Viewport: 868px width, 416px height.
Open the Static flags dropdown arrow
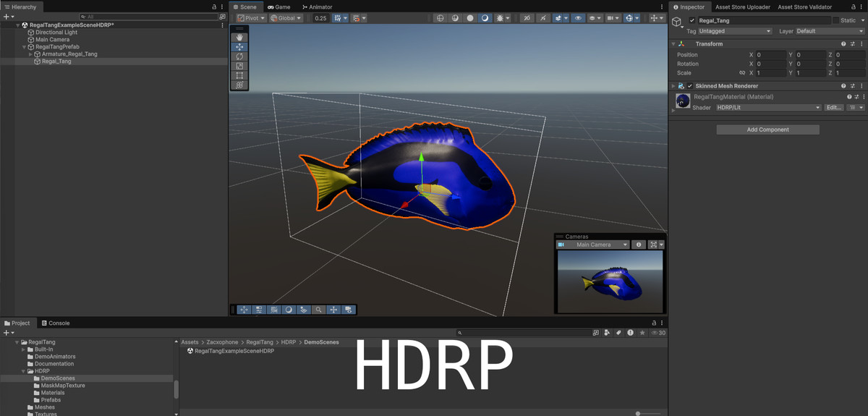coord(861,20)
